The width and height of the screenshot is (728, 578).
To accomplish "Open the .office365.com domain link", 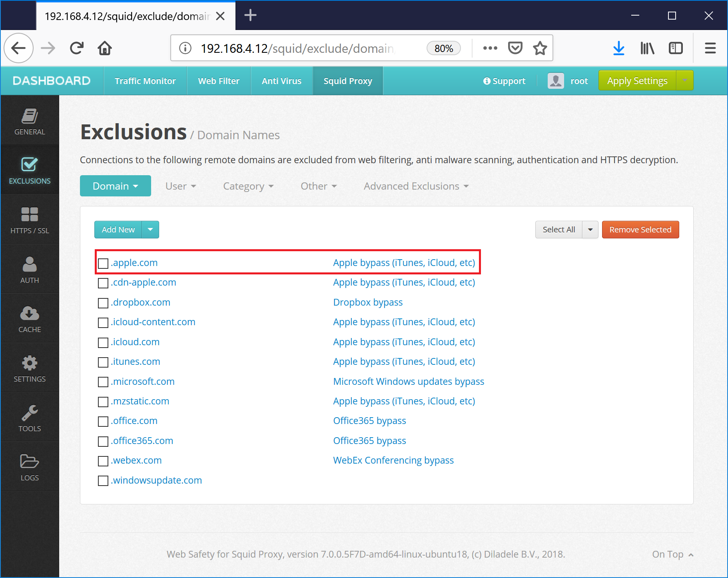I will click(x=142, y=441).
